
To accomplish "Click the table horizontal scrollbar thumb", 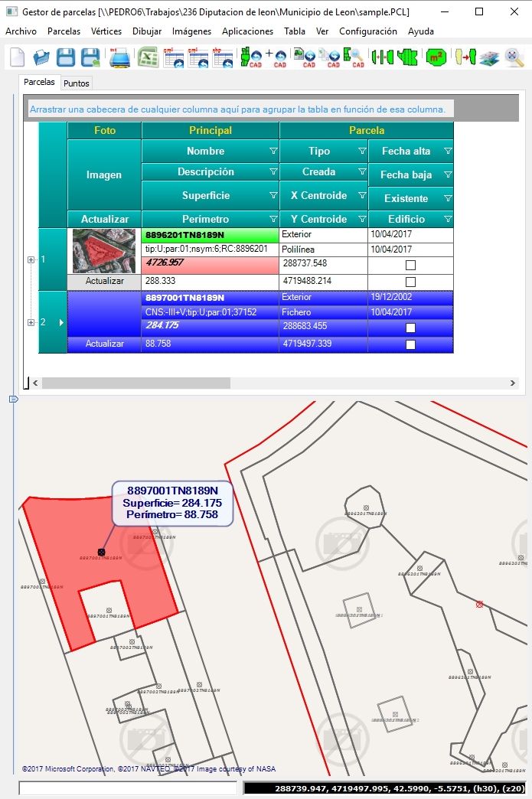I will (136, 383).
